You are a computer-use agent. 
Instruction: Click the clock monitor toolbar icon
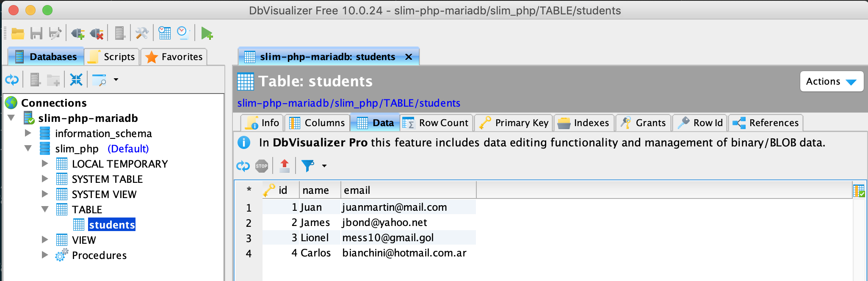[183, 33]
